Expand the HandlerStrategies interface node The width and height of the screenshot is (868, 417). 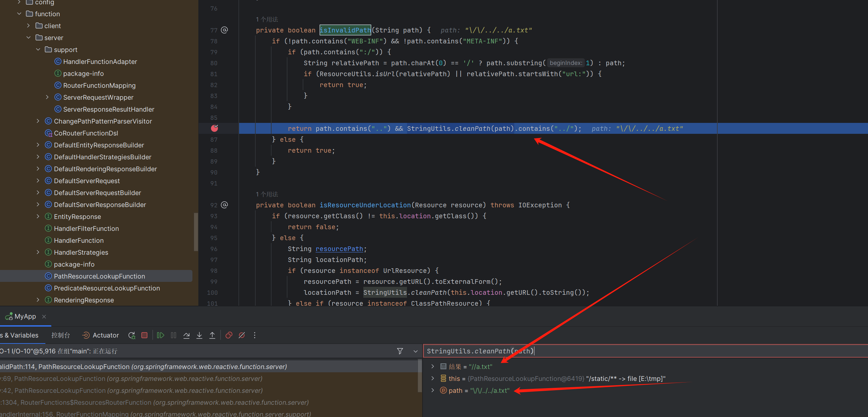[x=38, y=252]
